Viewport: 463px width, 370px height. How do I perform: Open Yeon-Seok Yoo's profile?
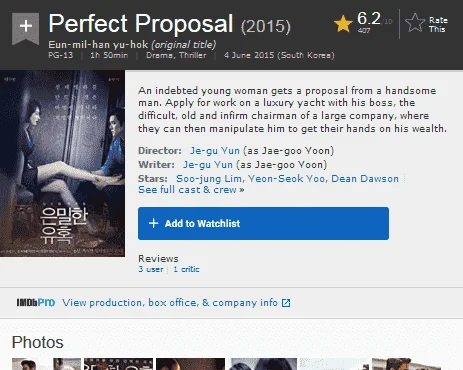(x=287, y=179)
